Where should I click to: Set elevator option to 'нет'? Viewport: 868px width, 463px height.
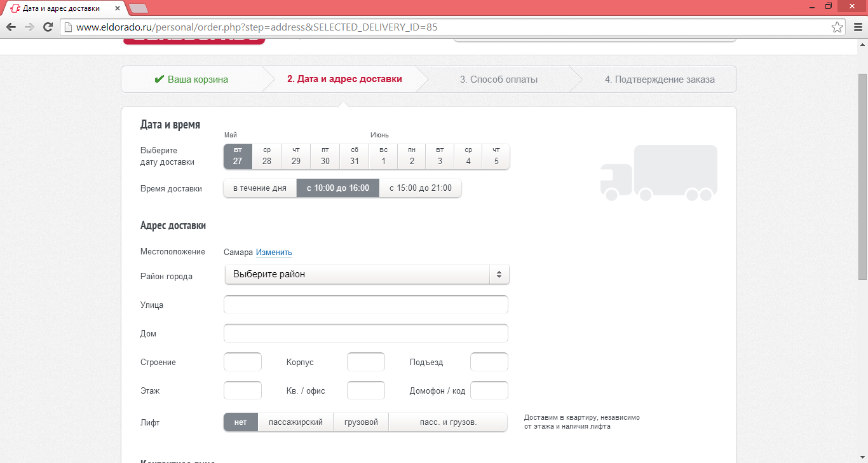[x=241, y=422]
